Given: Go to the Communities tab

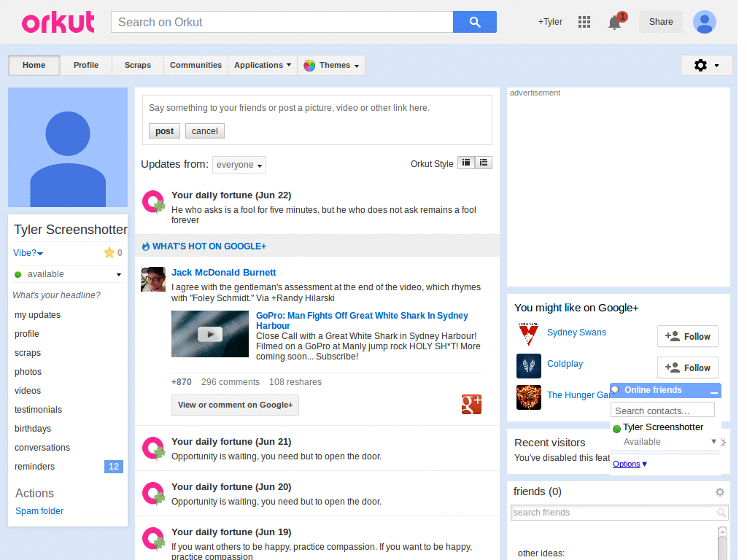Looking at the screenshot, I should [196, 66].
